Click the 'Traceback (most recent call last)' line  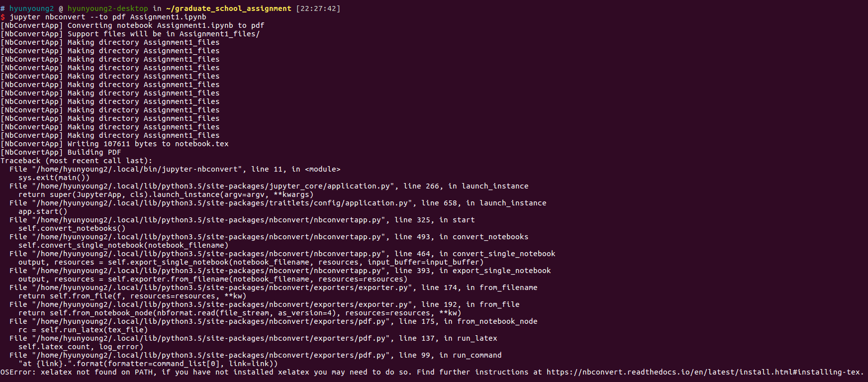[x=77, y=161]
